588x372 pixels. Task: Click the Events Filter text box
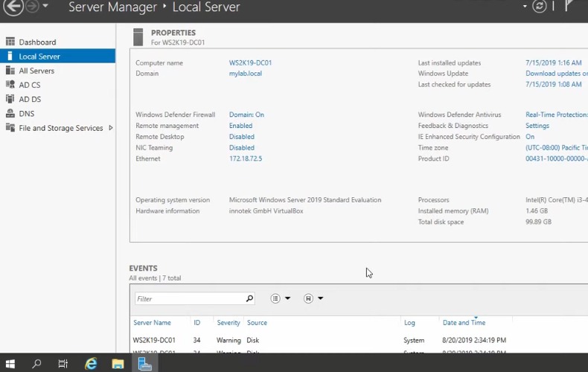(190, 298)
